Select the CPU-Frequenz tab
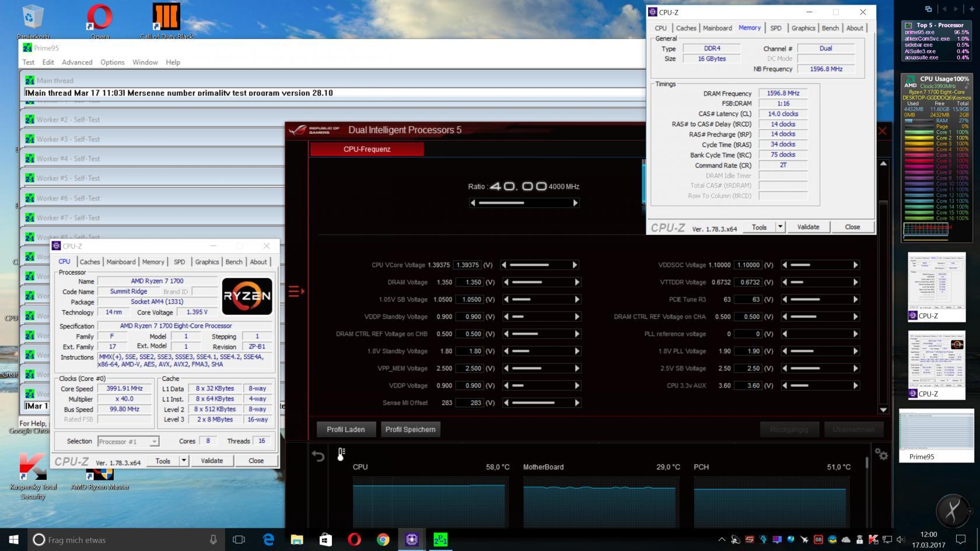 367,149
